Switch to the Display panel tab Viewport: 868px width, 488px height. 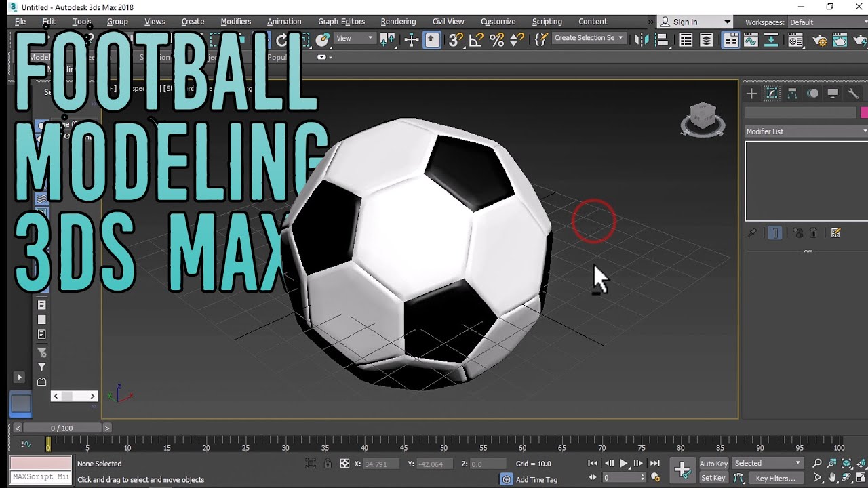point(833,94)
